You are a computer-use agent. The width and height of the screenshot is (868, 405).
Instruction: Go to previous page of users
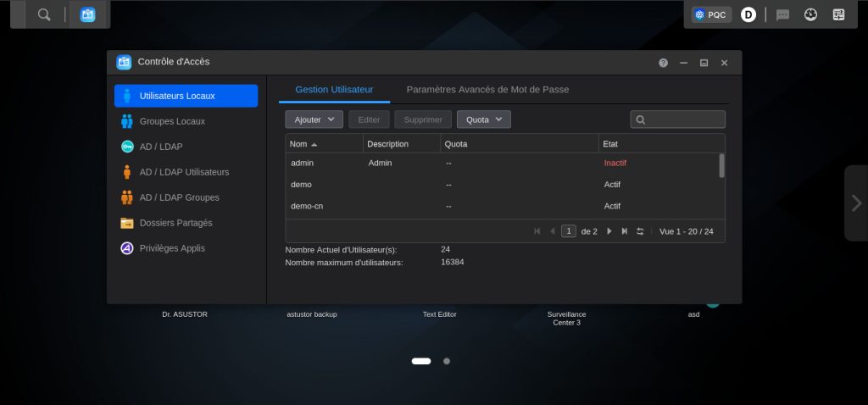coord(552,231)
